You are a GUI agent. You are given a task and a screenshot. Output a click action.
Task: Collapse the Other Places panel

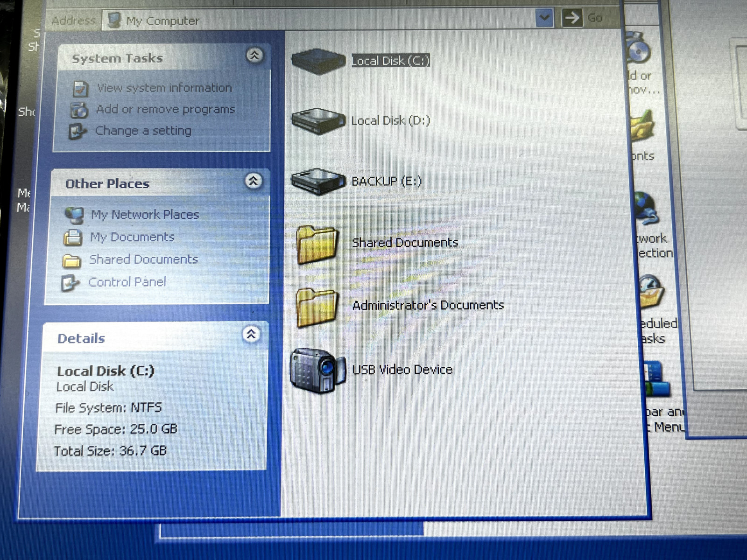pyautogui.click(x=253, y=181)
